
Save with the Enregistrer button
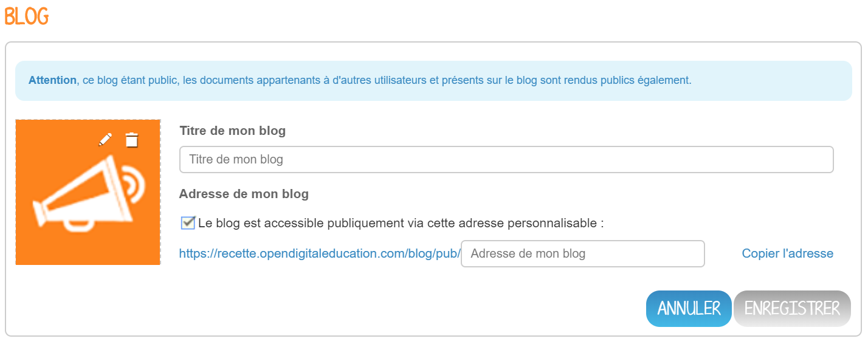(x=792, y=309)
